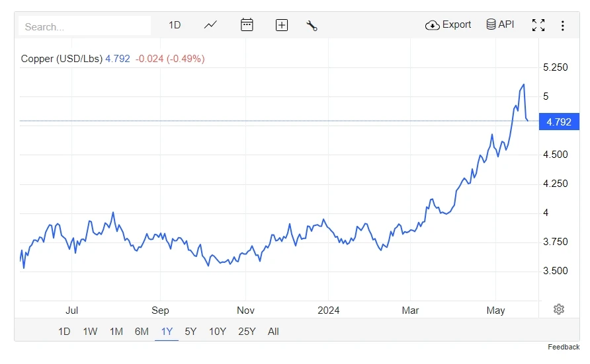The height and width of the screenshot is (364, 590).
Task: Click the Search input field
Action: coord(85,26)
